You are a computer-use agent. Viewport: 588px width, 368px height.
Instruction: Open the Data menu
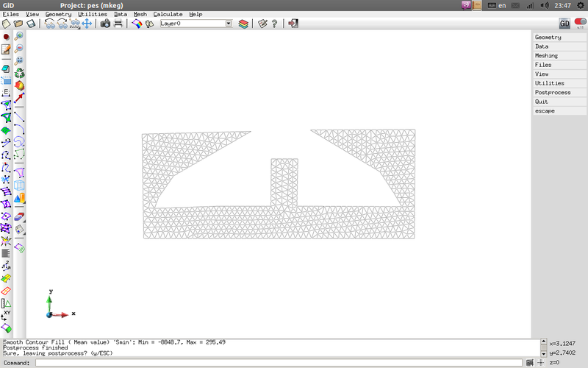(x=121, y=14)
